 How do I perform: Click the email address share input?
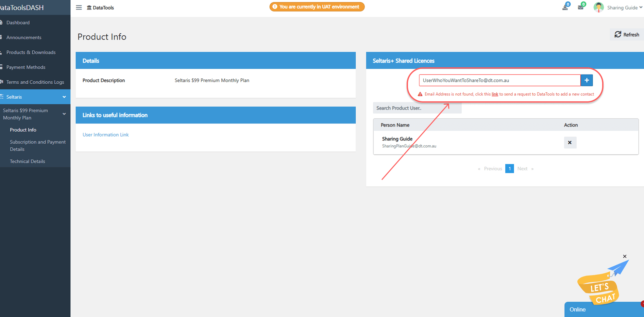tap(499, 80)
